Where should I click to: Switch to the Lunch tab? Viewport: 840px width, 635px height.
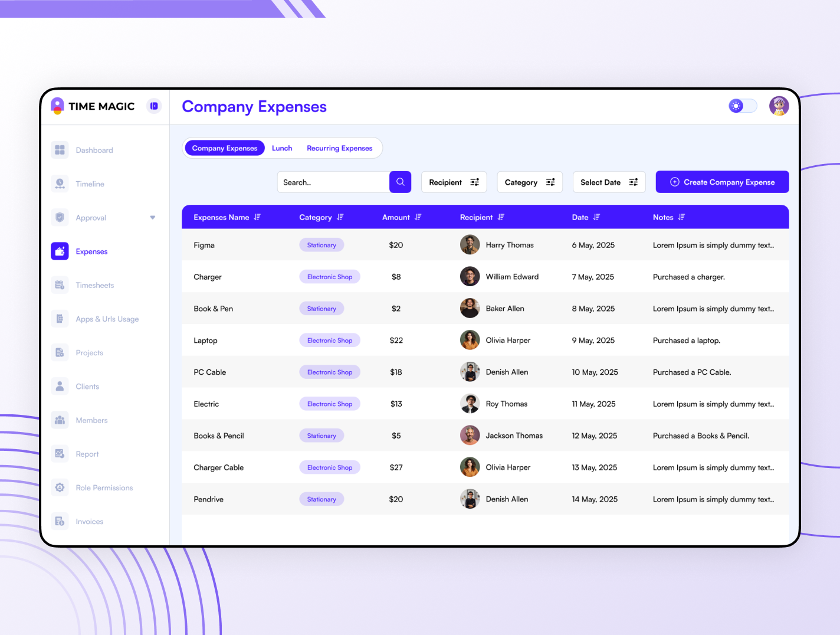coord(282,148)
